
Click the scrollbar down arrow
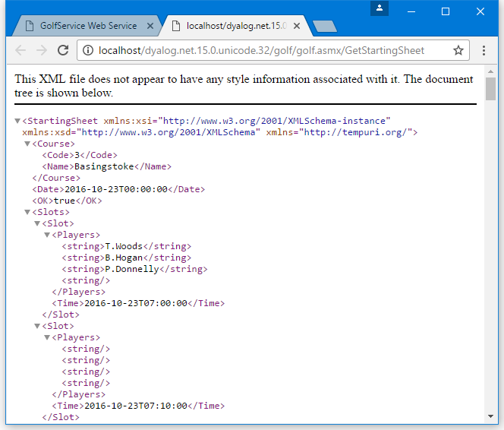coord(491,417)
